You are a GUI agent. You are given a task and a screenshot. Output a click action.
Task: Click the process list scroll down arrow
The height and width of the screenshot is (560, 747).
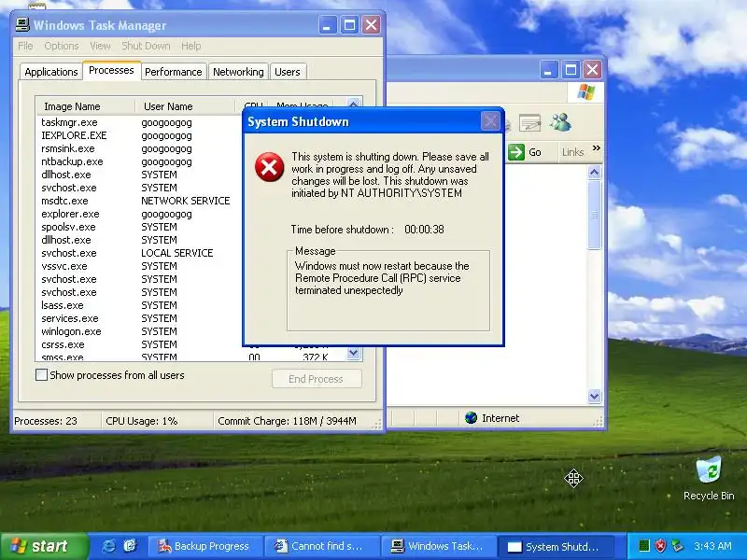[354, 354]
